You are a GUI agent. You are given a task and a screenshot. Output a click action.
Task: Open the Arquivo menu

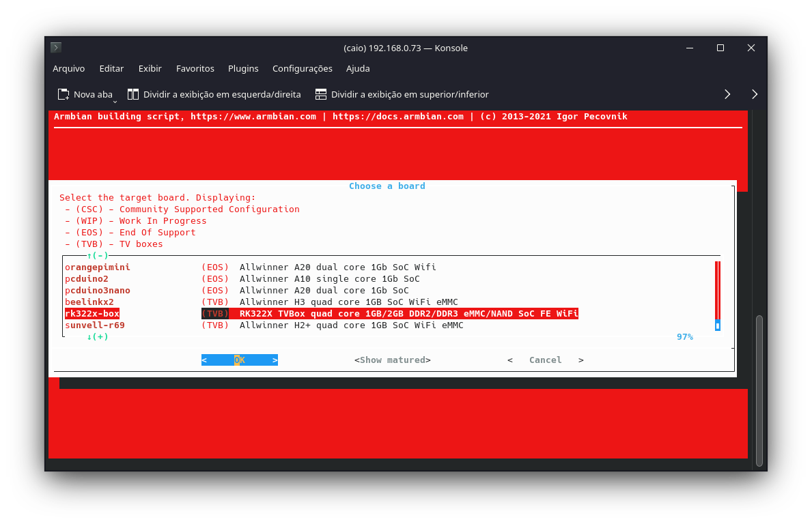(x=69, y=68)
